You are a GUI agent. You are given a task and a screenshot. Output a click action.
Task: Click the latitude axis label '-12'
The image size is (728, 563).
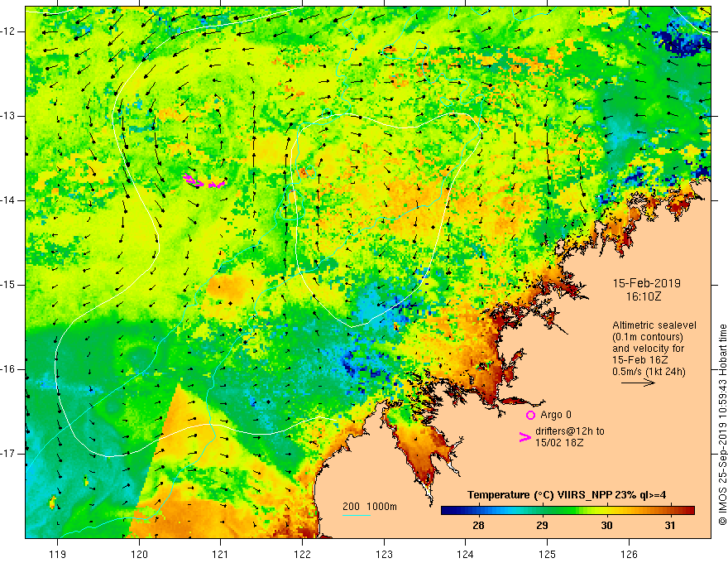click(8, 31)
